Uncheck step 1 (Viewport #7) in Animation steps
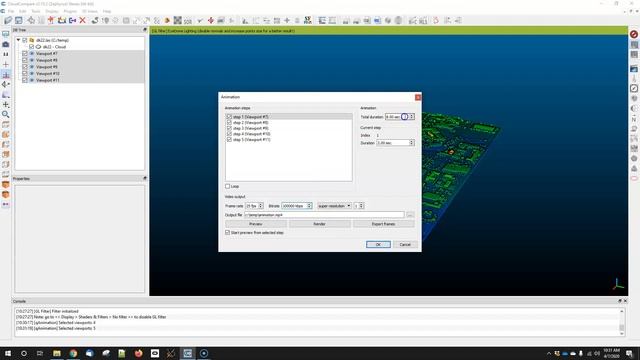 pyautogui.click(x=229, y=117)
